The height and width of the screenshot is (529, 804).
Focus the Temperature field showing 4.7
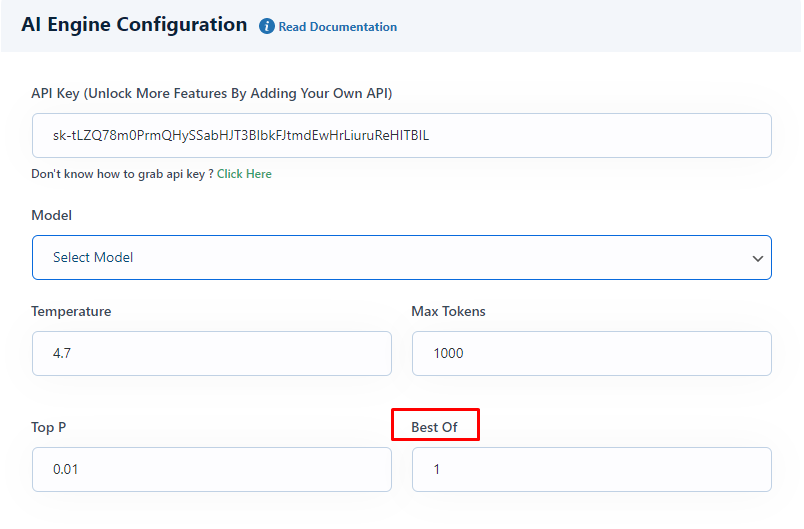point(212,353)
